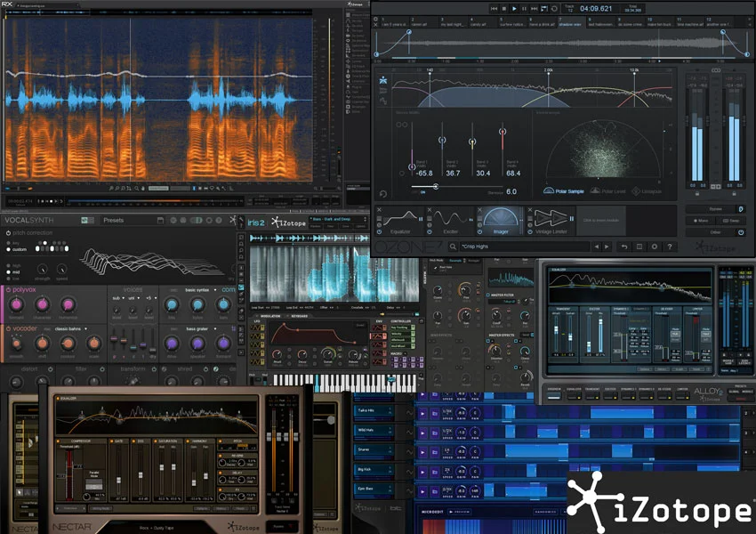Toggle power for the Exciter module
Image resolution: width=756 pixels, height=534 pixels.
coord(429,232)
